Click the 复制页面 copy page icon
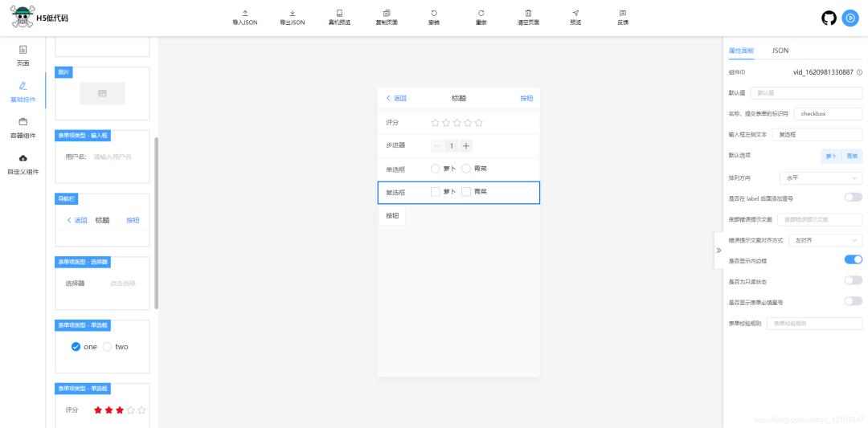868x428 pixels. (x=387, y=14)
